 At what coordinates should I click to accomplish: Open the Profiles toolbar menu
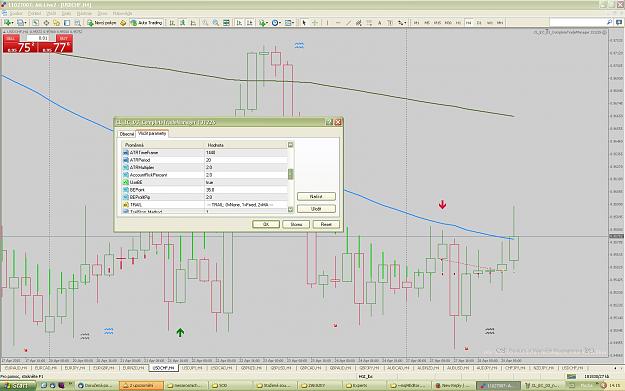pyautogui.click(x=22, y=23)
